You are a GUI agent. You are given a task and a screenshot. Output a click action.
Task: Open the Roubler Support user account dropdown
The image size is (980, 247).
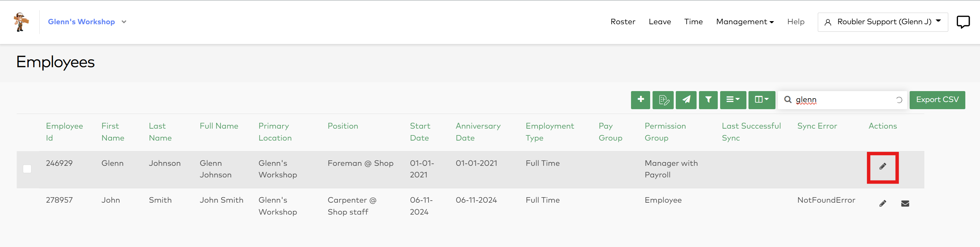click(x=883, y=21)
